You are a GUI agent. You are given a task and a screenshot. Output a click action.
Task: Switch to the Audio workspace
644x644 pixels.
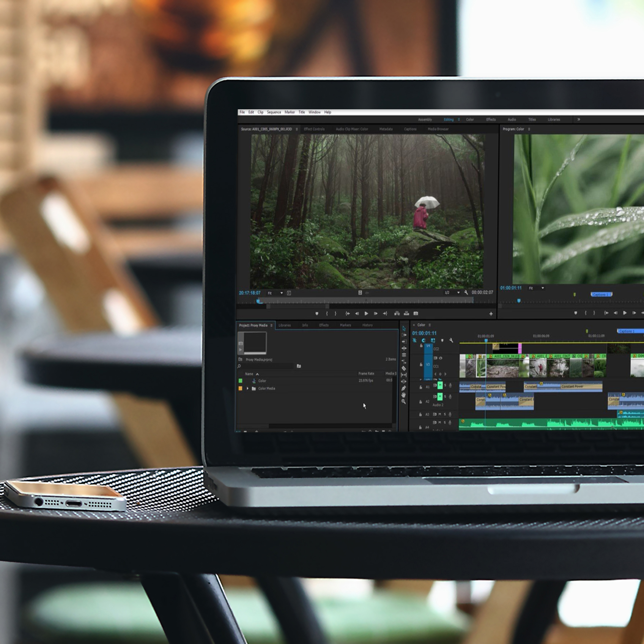[x=512, y=120]
